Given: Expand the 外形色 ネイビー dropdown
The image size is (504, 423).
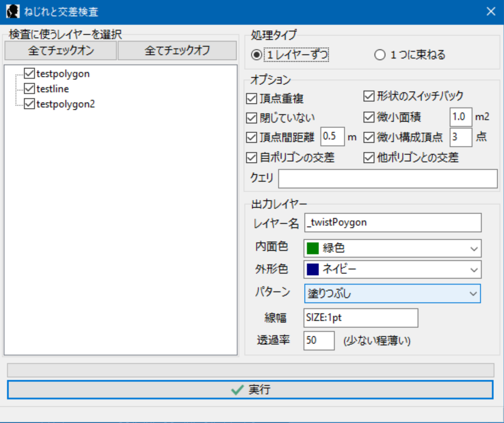Looking at the screenshot, I should (393, 269).
